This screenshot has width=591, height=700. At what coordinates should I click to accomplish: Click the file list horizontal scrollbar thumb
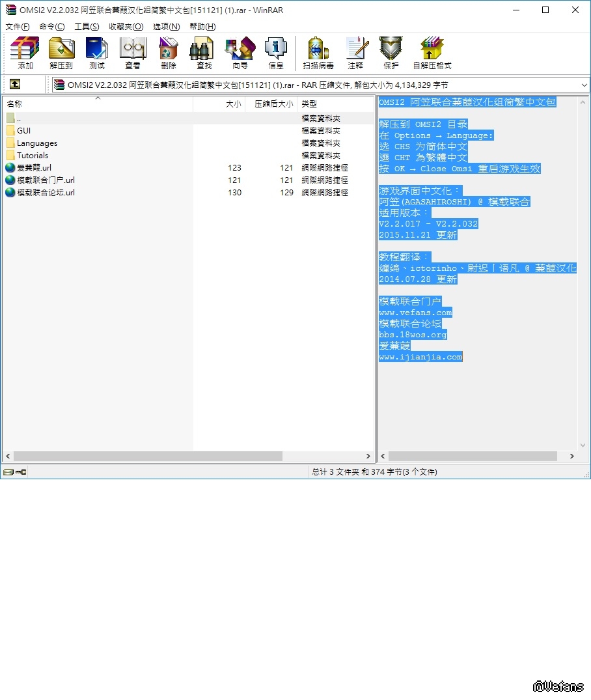[148, 456]
